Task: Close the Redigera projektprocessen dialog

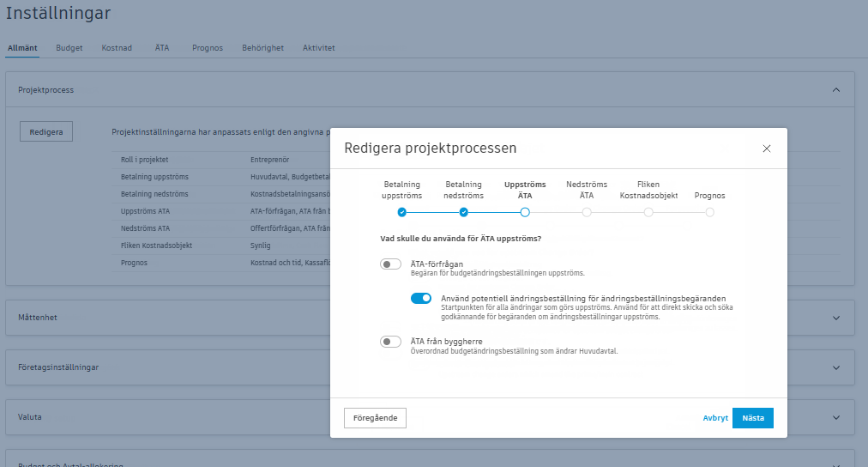Action: [766, 149]
